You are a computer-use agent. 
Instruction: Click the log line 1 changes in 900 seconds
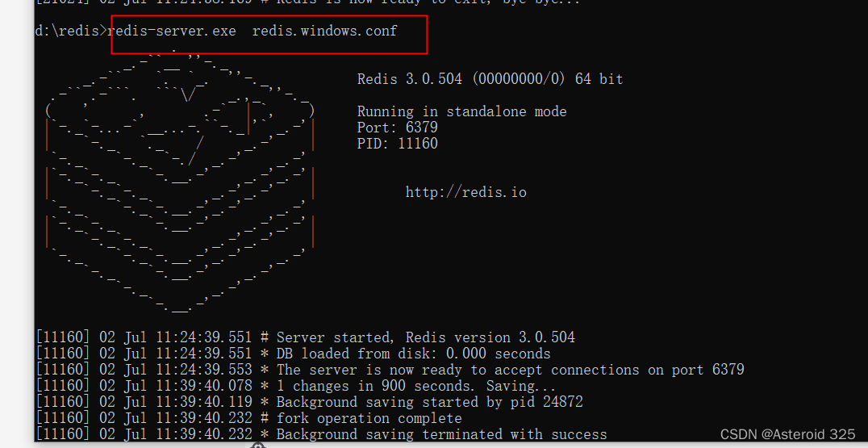click(295, 385)
